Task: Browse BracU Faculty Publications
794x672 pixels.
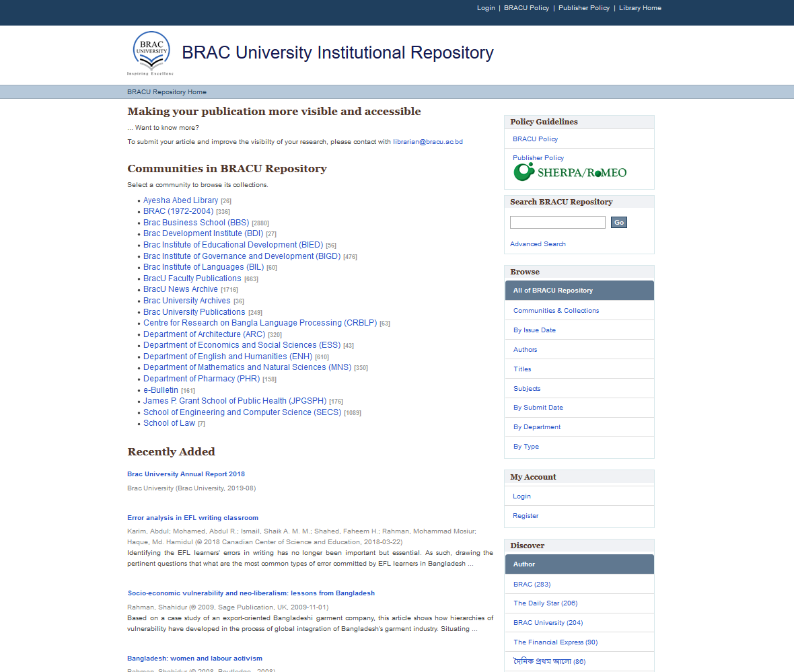Action: pos(192,278)
